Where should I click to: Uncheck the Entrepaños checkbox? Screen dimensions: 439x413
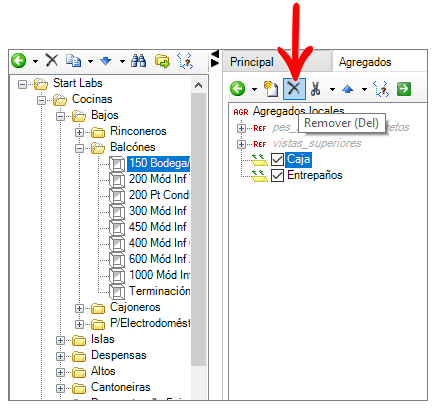(x=277, y=175)
